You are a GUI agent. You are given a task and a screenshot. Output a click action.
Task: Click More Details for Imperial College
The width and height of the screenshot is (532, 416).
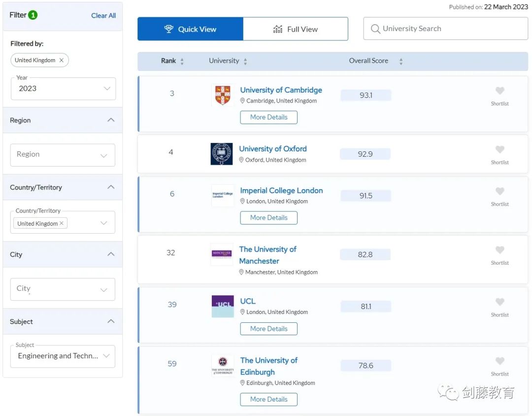tap(269, 218)
